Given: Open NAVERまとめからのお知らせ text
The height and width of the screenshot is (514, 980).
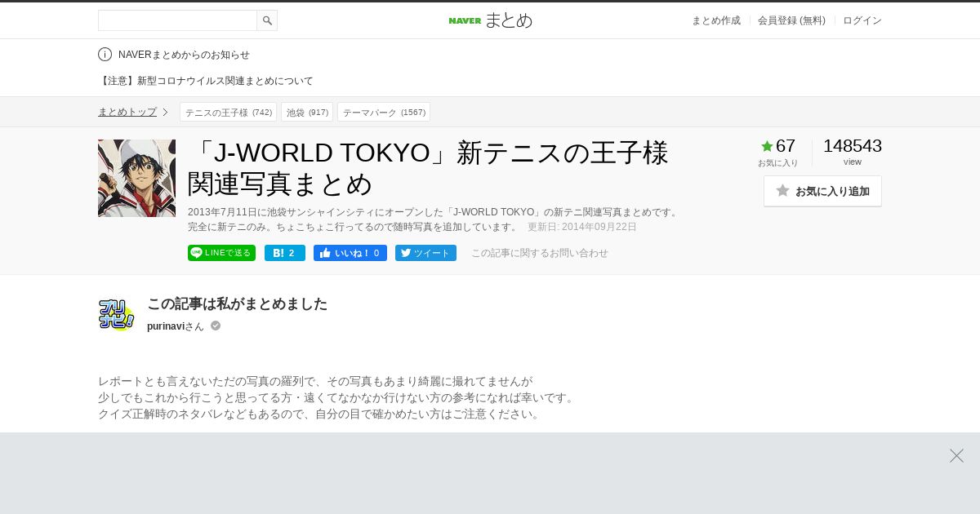Looking at the screenshot, I should tap(184, 55).
